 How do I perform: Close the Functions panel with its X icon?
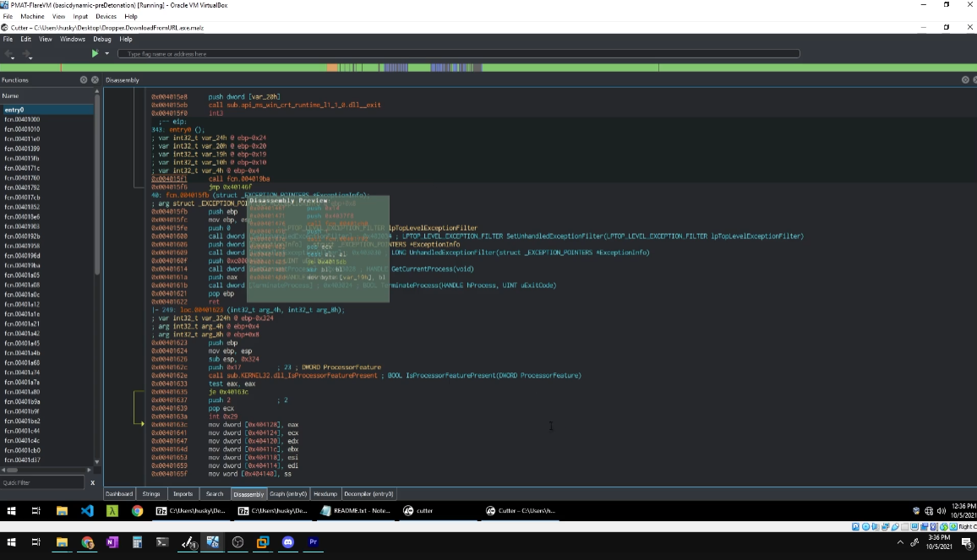coord(95,79)
